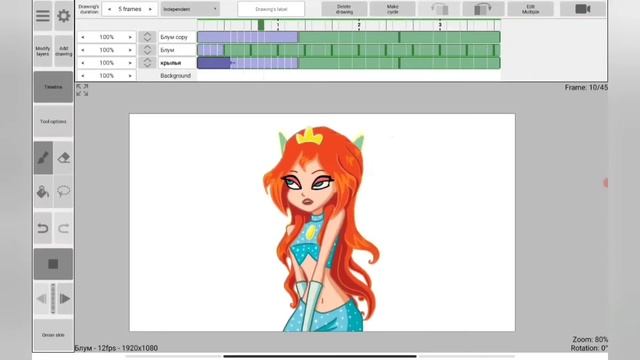640x360 pixels.
Task: Increase opacity of крылья layer
Action: pos(130,63)
